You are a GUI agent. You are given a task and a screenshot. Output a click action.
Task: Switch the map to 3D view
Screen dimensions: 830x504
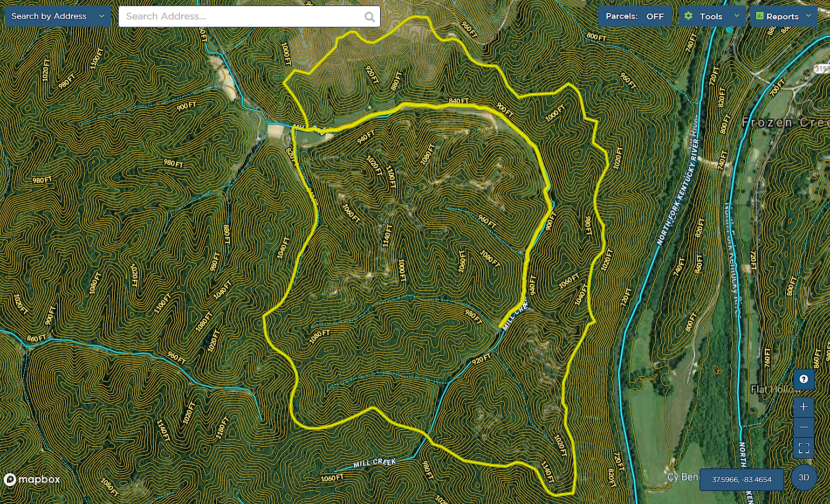point(804,478)
